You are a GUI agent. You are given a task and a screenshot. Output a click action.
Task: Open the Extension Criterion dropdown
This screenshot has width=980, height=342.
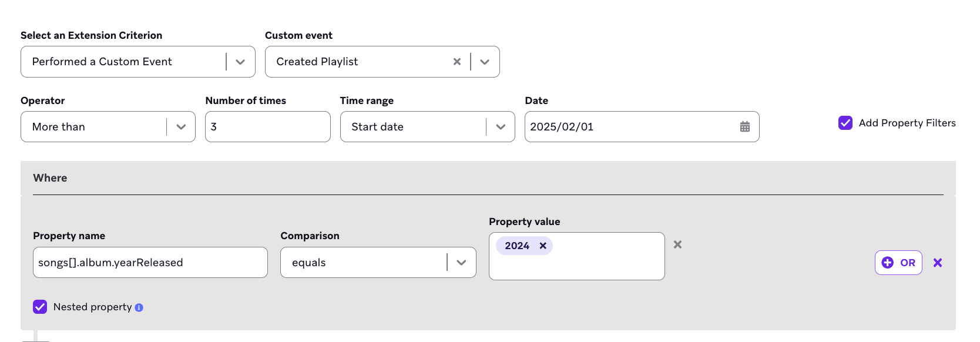240,62
